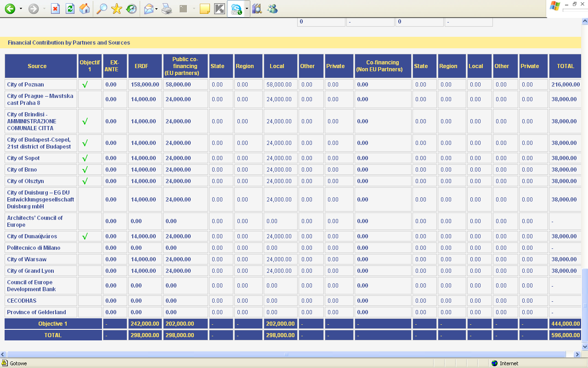Click the horizontal scrollbar thumb
The height and width of the screenshot is (368, 588).
286,355
